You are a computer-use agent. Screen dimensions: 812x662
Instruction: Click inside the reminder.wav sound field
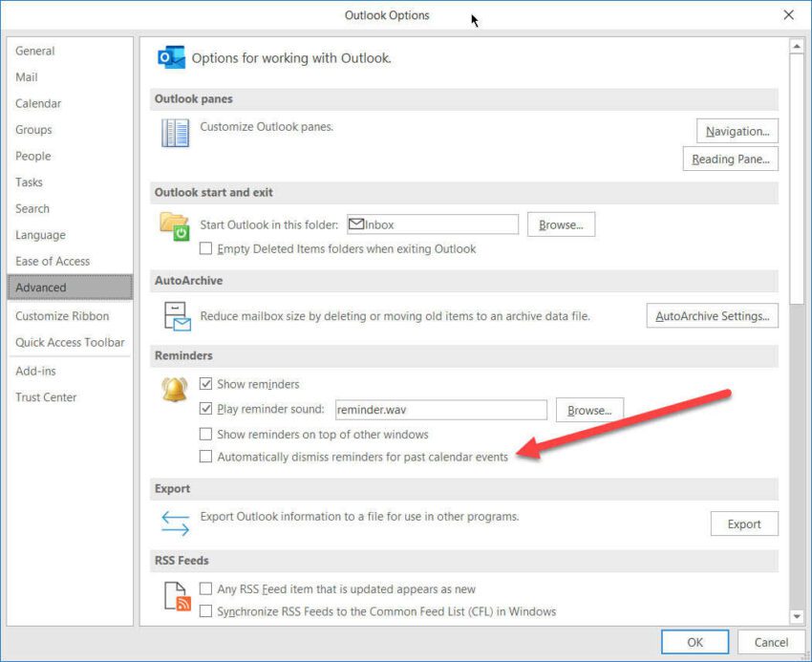click(439, 409)
